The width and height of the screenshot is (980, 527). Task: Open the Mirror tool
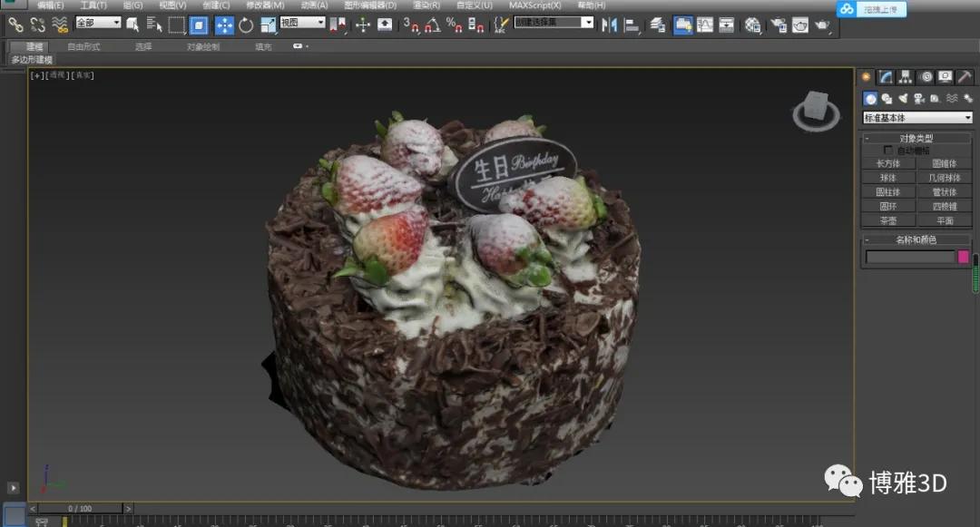(x=609, y=24)
